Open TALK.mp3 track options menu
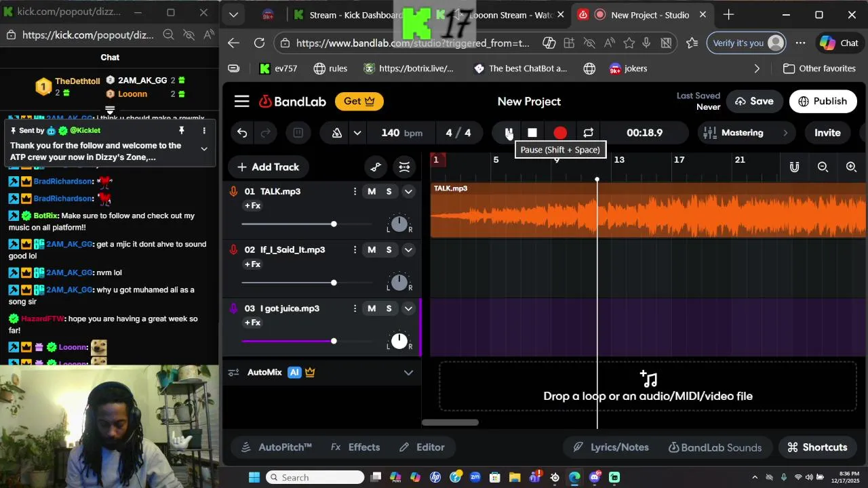 coord(355,191)
